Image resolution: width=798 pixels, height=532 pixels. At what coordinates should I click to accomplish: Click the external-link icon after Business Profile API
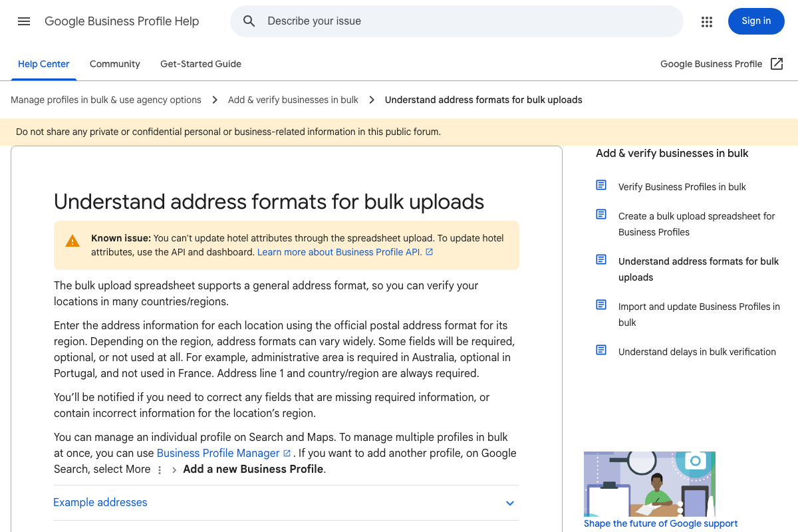pyautogui.click(x=429, y=252)
